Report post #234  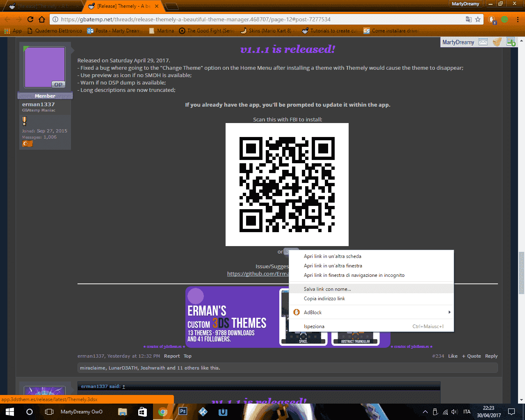click(x=172, y=356)
